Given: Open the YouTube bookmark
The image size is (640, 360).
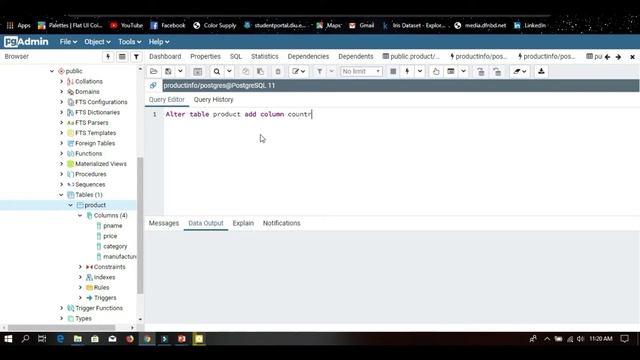Looking at the screenshot, I should pos(127,25).
